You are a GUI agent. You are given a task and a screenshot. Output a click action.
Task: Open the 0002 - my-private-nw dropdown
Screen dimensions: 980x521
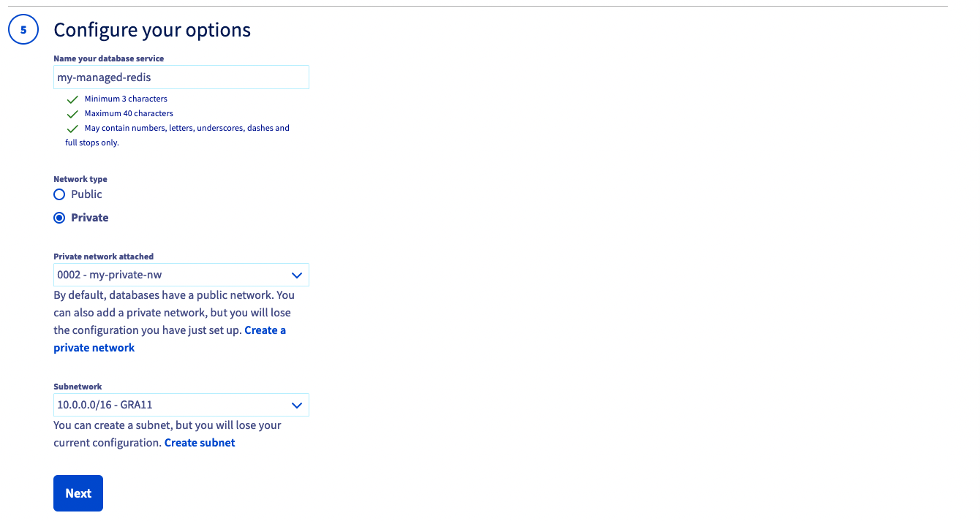(181, 274)
